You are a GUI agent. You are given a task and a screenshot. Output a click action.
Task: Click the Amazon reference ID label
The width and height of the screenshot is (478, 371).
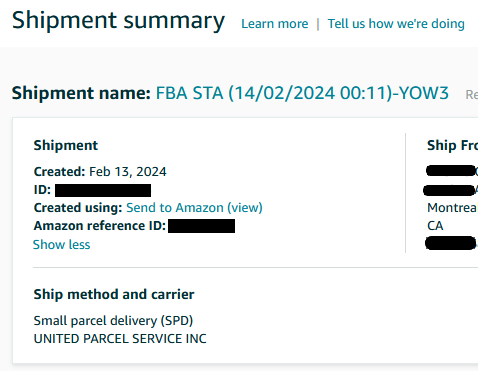pyautogui.click(x=100, y=226)
